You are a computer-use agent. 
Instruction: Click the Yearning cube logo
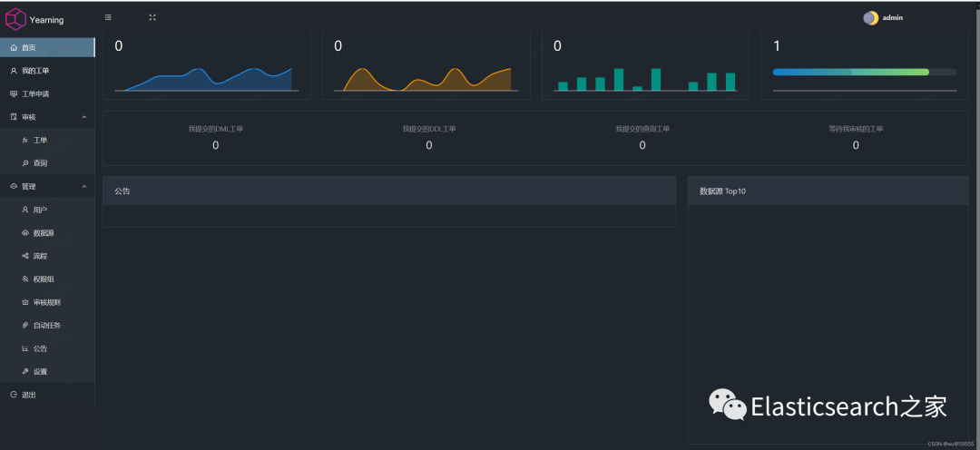[15, 19]
